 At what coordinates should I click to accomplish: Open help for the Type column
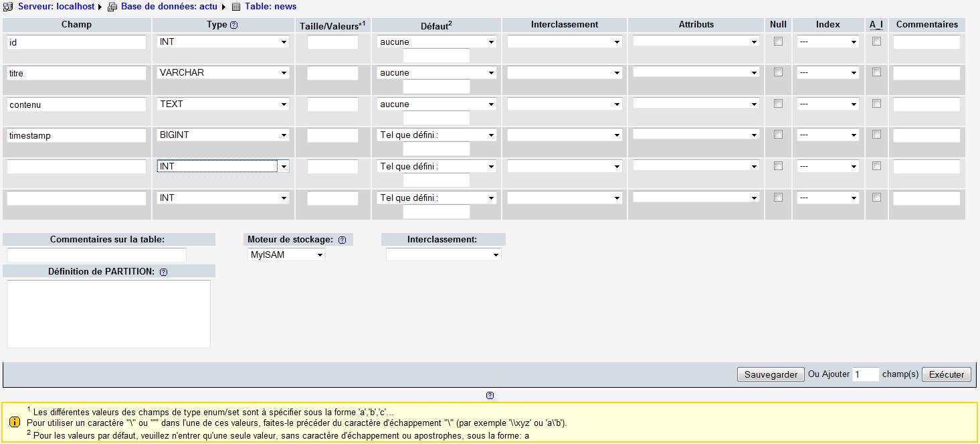point(234,24)
